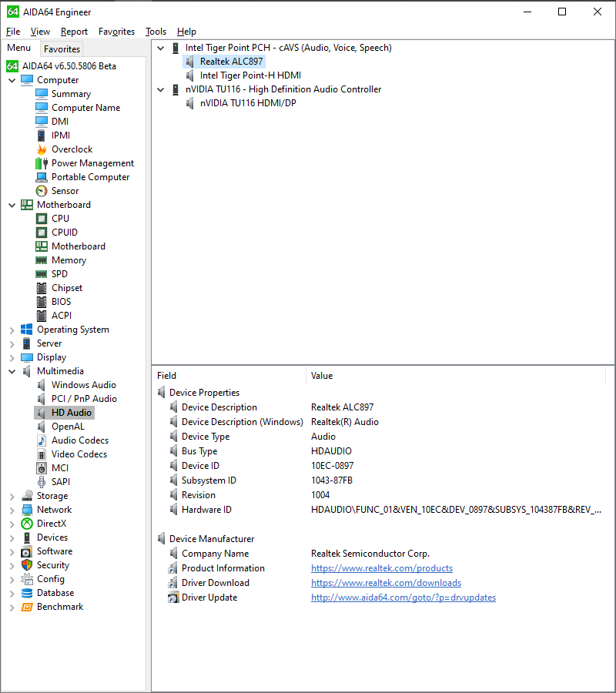Click the DirectX Xbox icon
This screenshot has height=693, width=616.
point(27,524)
